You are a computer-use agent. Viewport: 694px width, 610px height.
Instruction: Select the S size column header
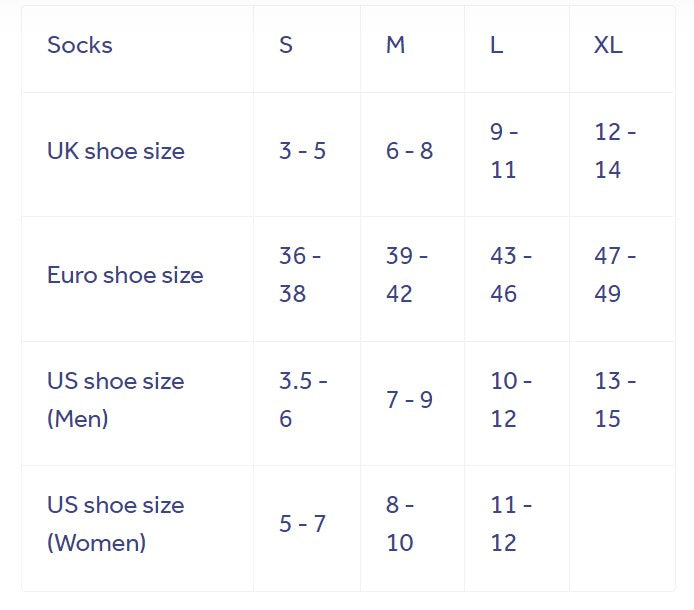pyautogui.click(x=286, y=46)
